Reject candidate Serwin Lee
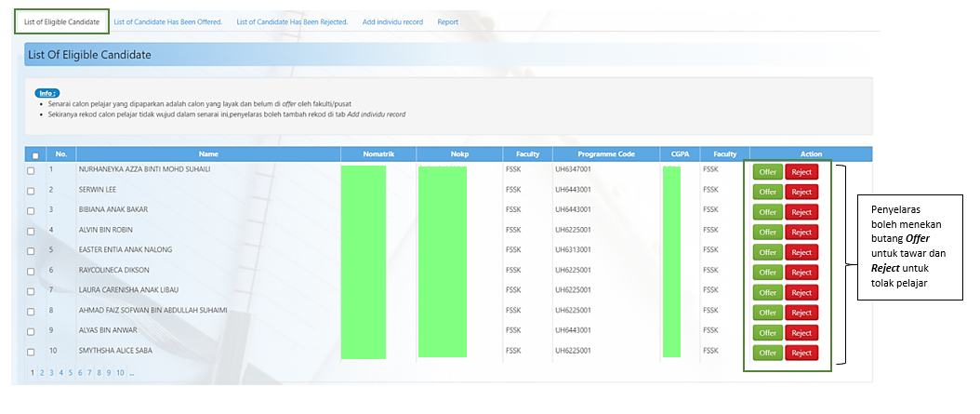 coord(801,192)
